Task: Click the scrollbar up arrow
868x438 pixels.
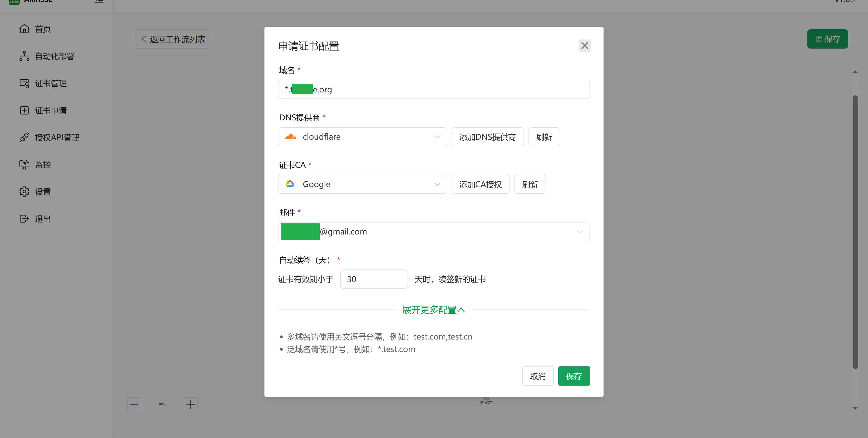Action: [x=855, y=72]
